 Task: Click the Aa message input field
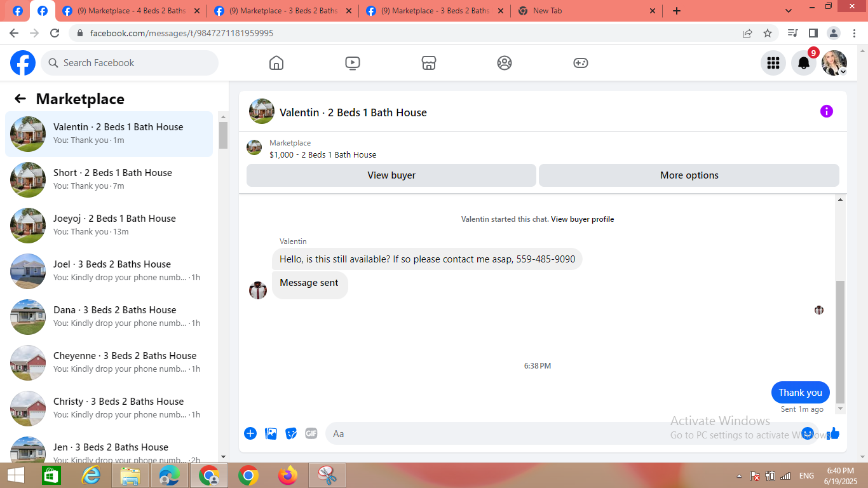[x=572, y=433]
